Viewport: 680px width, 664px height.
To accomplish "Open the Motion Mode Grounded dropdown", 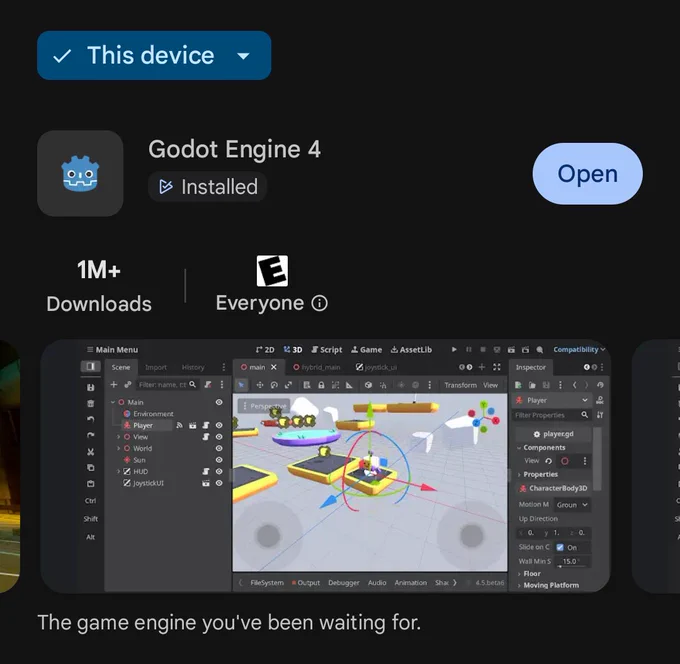I will (572, 505).
